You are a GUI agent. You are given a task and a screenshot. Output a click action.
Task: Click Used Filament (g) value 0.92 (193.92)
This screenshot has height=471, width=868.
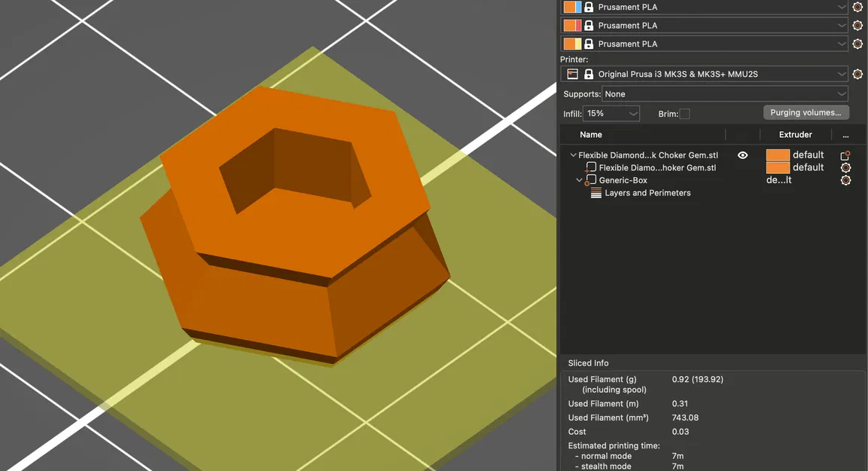tap(698, 380)
